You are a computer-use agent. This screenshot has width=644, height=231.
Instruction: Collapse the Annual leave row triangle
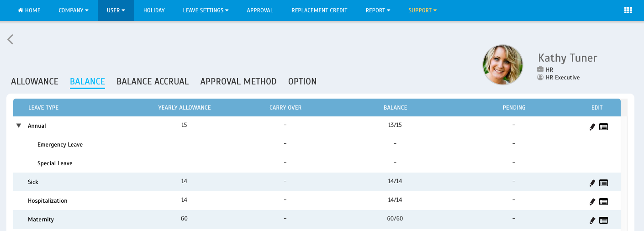19,126
